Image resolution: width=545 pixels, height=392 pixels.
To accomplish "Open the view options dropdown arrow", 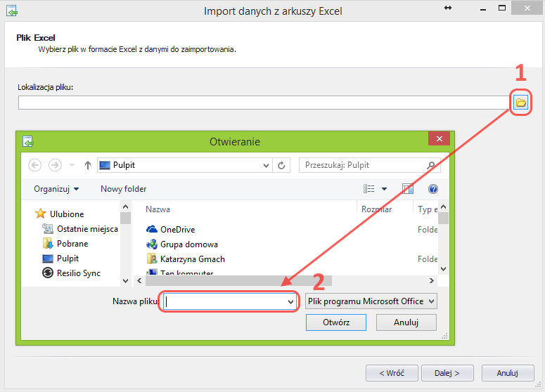I will tap(384, 189).
